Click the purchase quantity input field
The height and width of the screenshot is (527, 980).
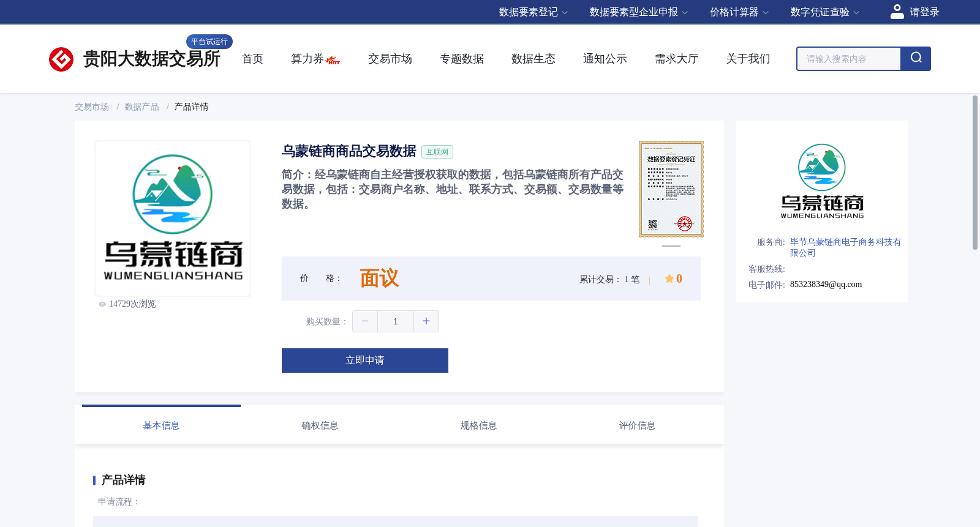[x=396, y=321]
